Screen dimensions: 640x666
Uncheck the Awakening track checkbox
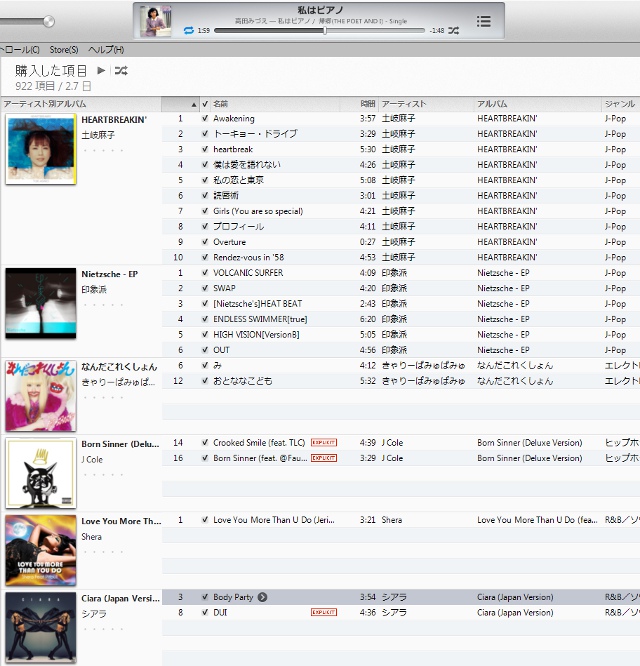coord(205,119)
